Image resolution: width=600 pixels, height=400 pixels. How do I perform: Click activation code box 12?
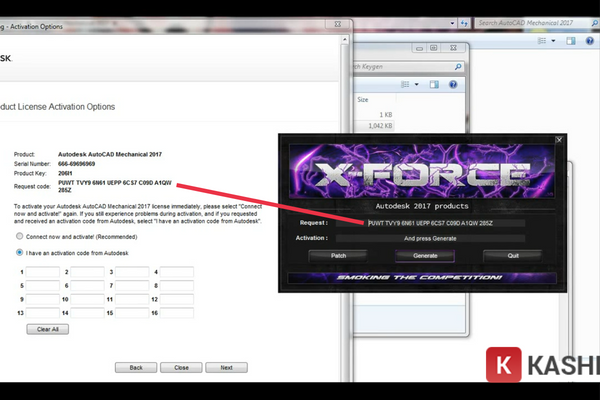coord(177,299)
